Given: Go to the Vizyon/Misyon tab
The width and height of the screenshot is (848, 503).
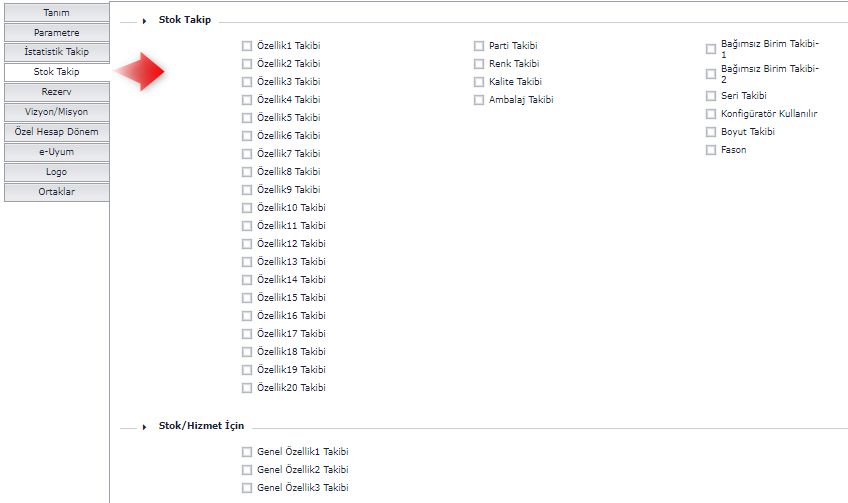Looking at the screenshot, I should [55, 112].
